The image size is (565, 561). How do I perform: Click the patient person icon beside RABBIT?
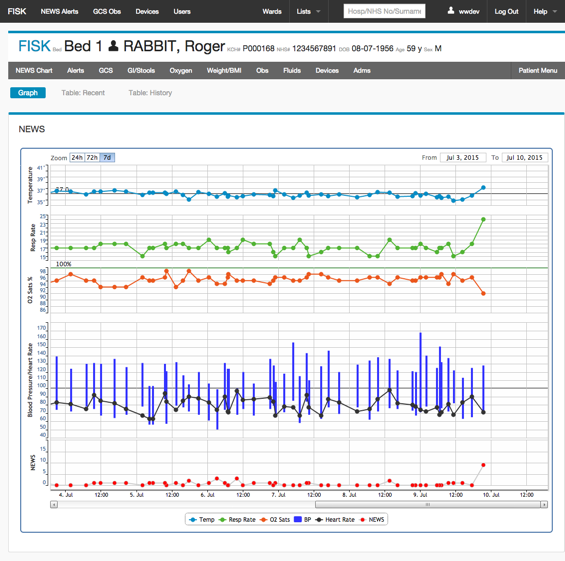tap(114, 46)
